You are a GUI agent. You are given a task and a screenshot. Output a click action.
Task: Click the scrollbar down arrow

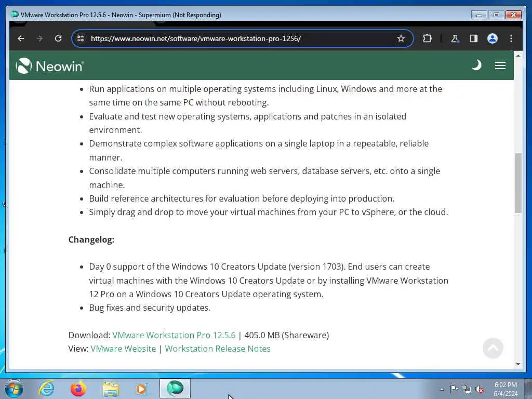[x=518, y=364]
